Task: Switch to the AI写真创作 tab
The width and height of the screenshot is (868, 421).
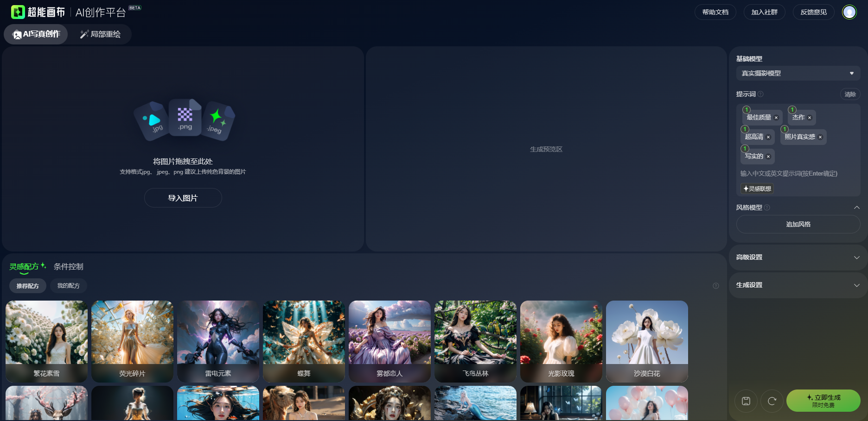Action: pyautogui.click(x=36, y=34)
